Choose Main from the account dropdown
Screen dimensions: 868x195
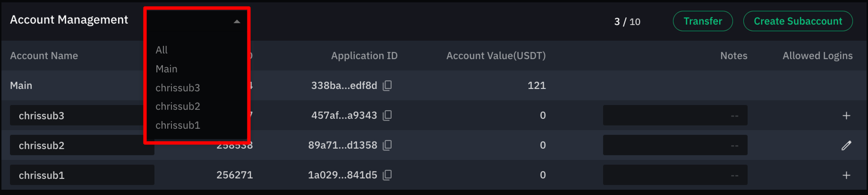coord(167,69)
